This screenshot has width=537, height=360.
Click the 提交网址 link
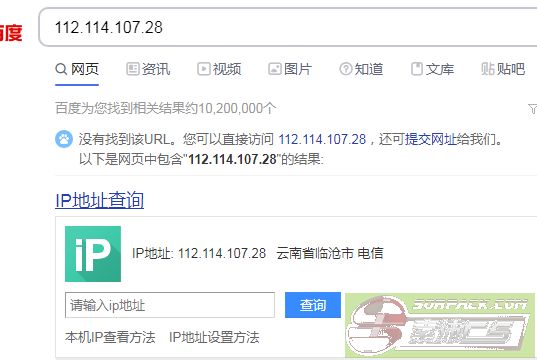pos(431,139)
